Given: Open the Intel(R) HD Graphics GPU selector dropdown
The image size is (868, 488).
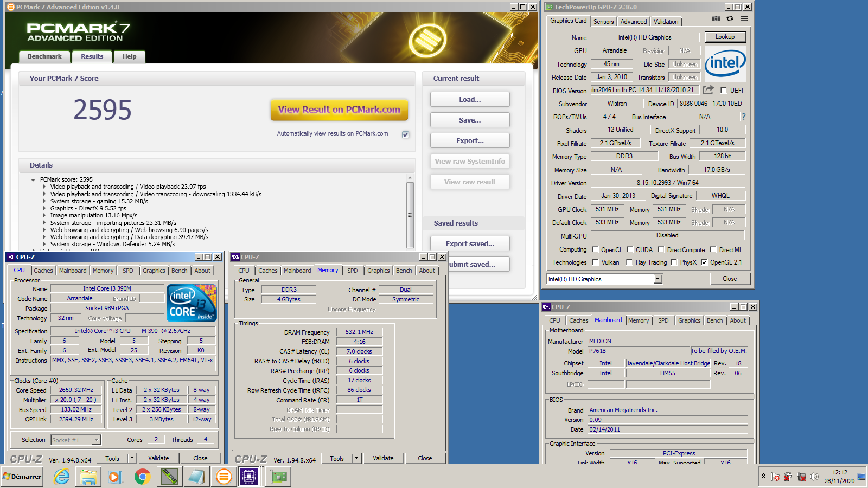Looking at the screenshot, I should pyautogui.click(x=658, y=279).
